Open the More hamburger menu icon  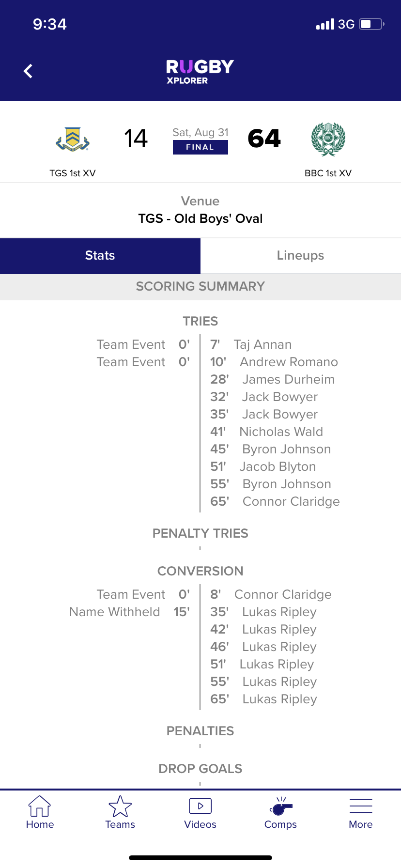(x=361, y=806)
